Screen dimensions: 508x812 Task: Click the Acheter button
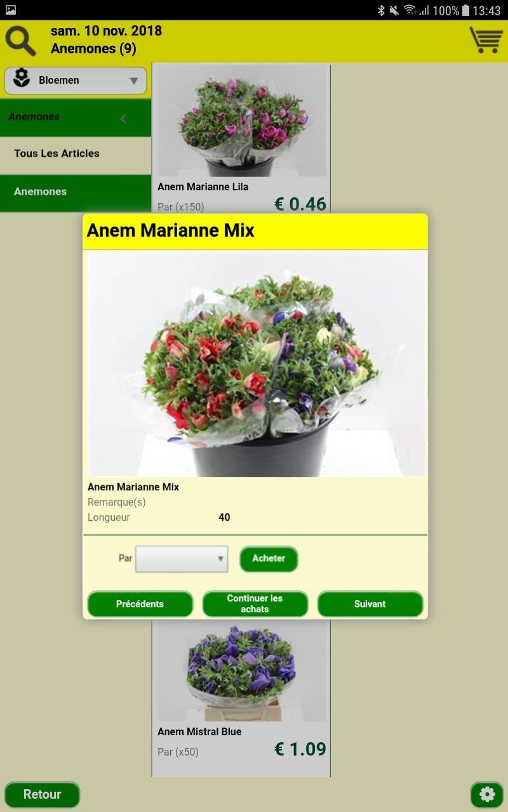pyautogui.click(x=269, y=559)
